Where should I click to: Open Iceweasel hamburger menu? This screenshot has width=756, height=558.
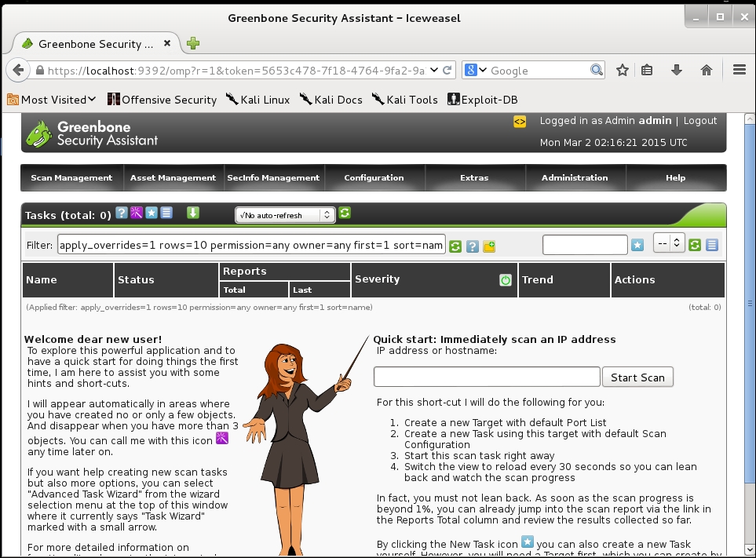coord(740,71)
